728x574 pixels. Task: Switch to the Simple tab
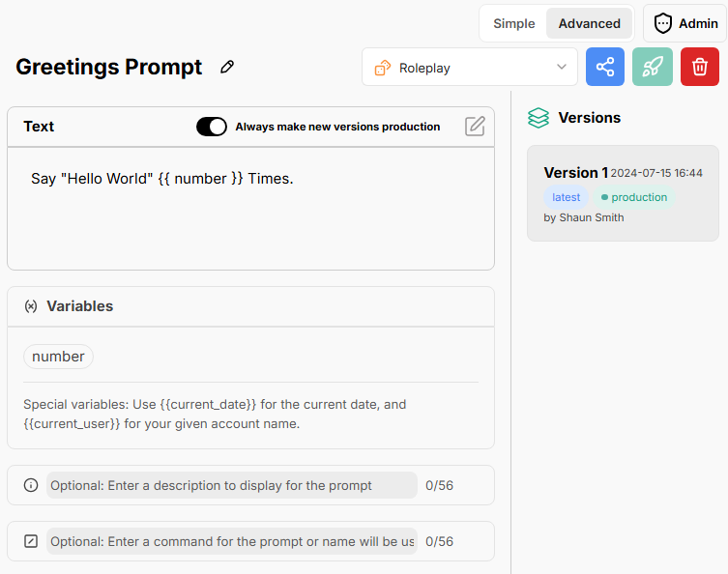(x=513, y=23)
